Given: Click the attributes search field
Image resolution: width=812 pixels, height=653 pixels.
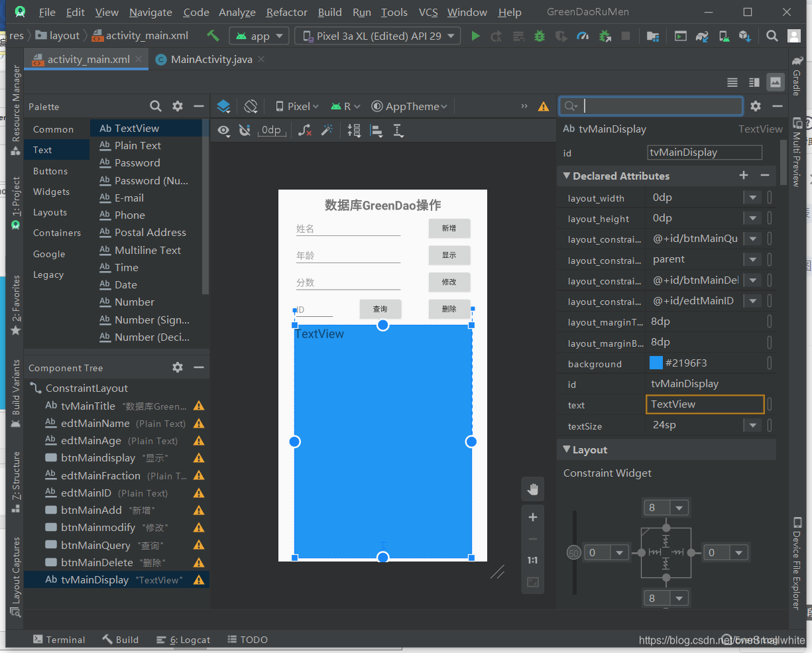Looking at the screenshot, I should [x=652, y=106].
